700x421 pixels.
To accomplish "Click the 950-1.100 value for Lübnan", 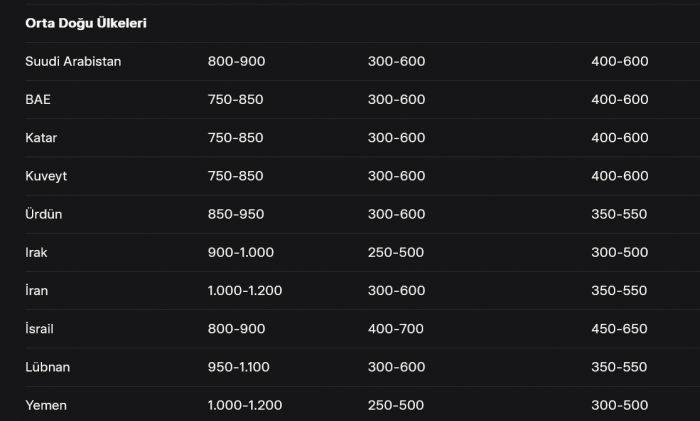I will [238, 367].
